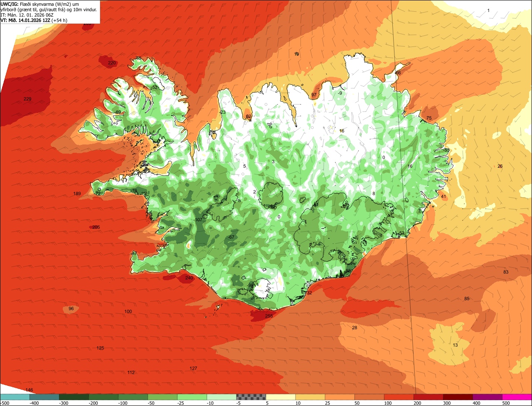Click the red-orange 100 to 200 legend swatch
Screen dimensions: 532x406
(399, 397)
